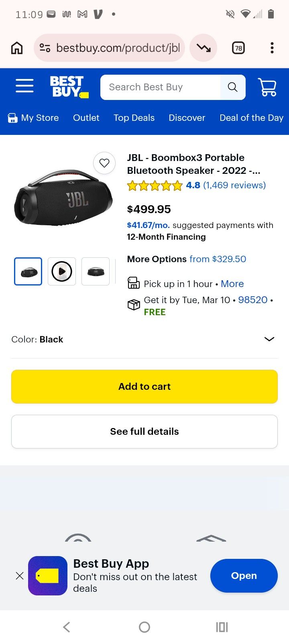Play the product video thumbnail
Screen dimensions: 289x644
tap(62, 271)
